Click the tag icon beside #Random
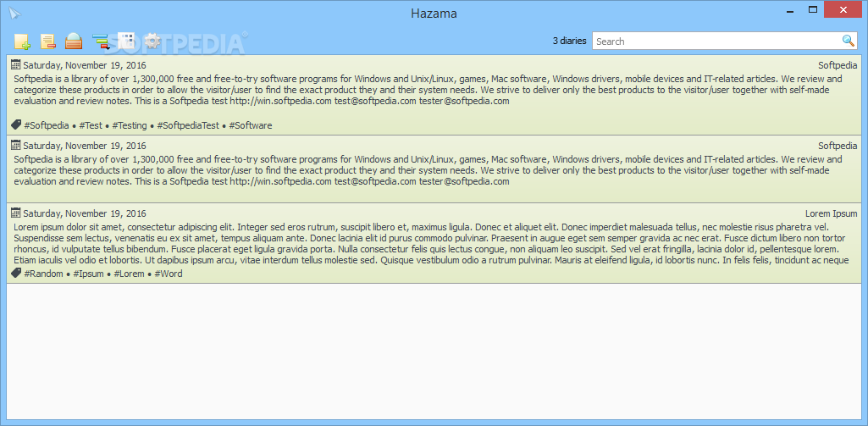The height and width of the screenshot is (426, 868). point(16,273)
